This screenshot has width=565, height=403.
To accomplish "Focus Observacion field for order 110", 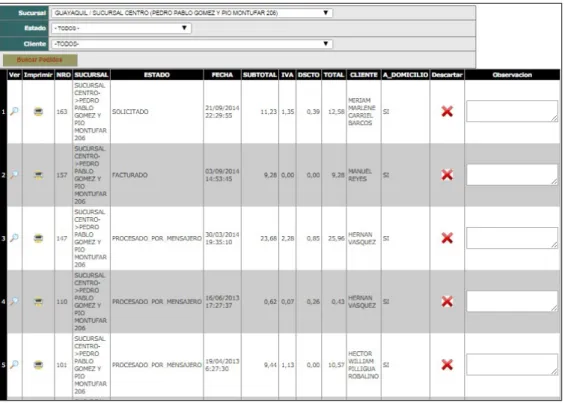I will point(512,301).
